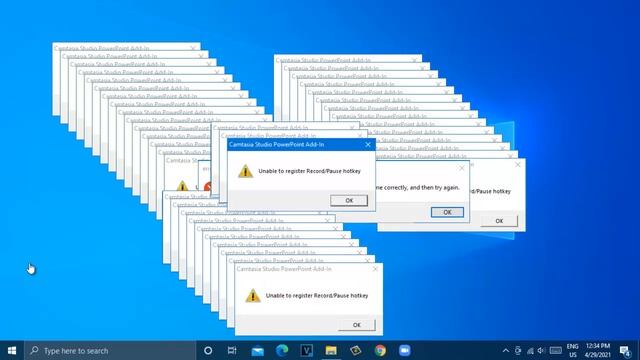
Task: Open the V-logo app on the taskbar
Action: tap(307, 350)
